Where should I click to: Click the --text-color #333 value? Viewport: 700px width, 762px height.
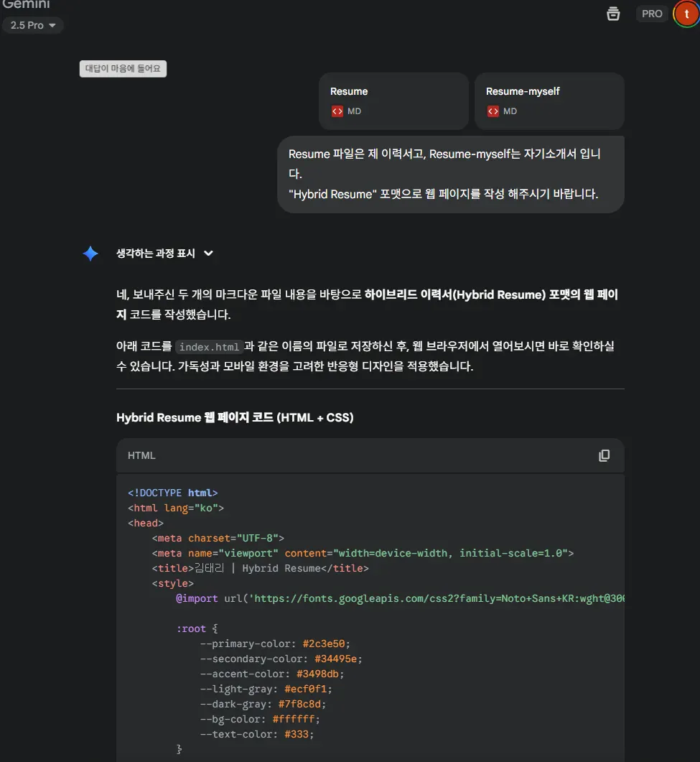coord(297,734)
